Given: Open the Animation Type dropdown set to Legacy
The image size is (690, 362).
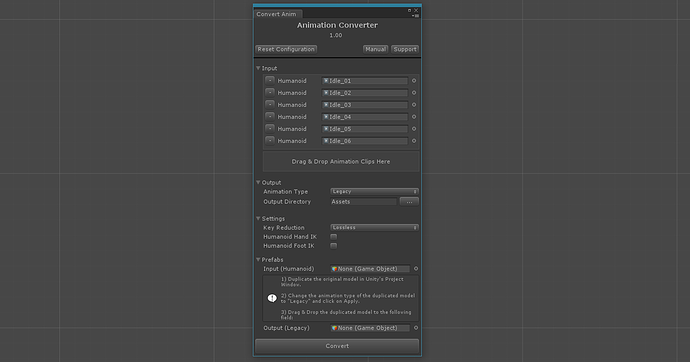Looking at the screenshot, I should coord(374,191).
